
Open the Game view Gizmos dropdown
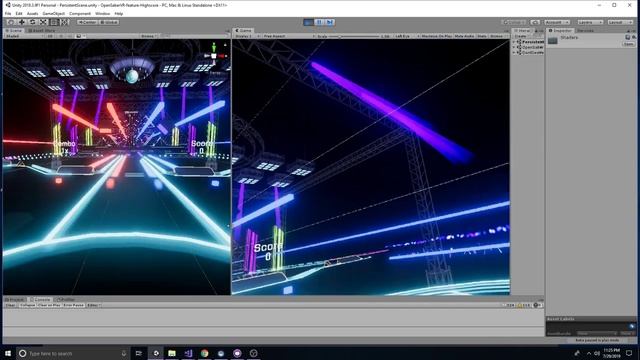point(498,36)
